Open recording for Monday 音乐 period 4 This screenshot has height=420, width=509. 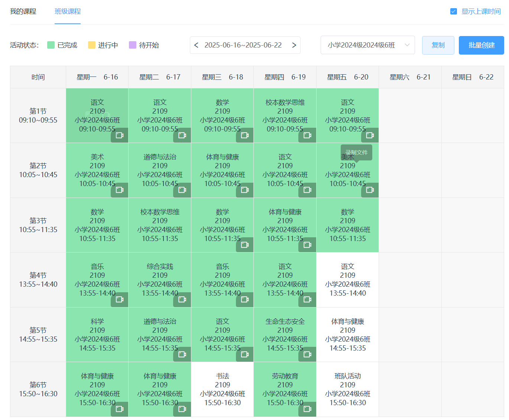click(119, 299)
